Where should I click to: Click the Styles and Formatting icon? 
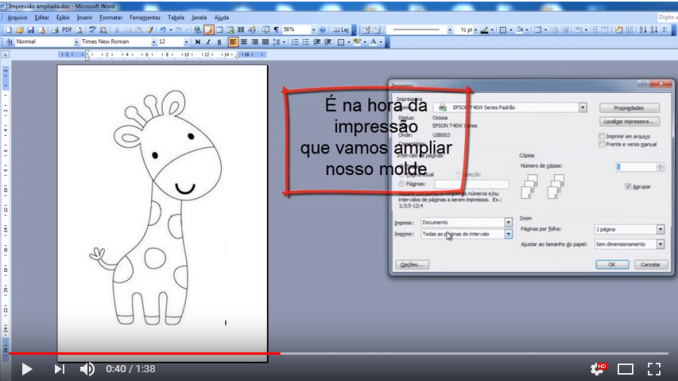[9, 42]
